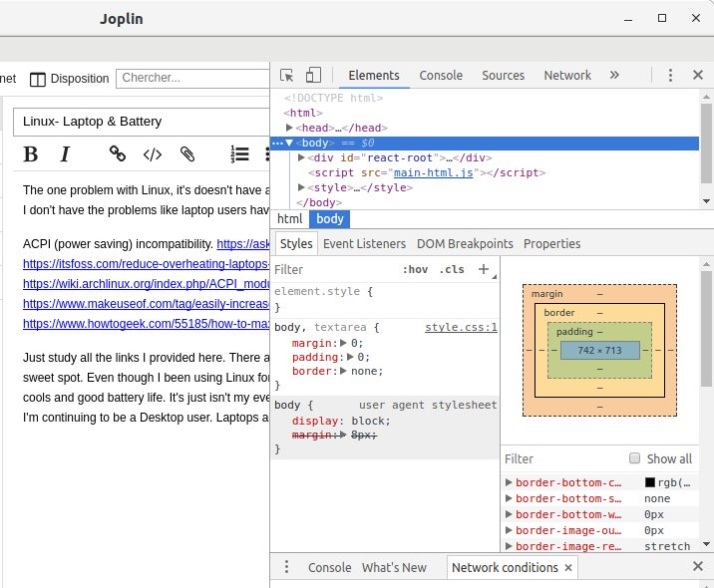Expand the style element node
The height and width of the screenshot is (588, 714).
(301, 187)
